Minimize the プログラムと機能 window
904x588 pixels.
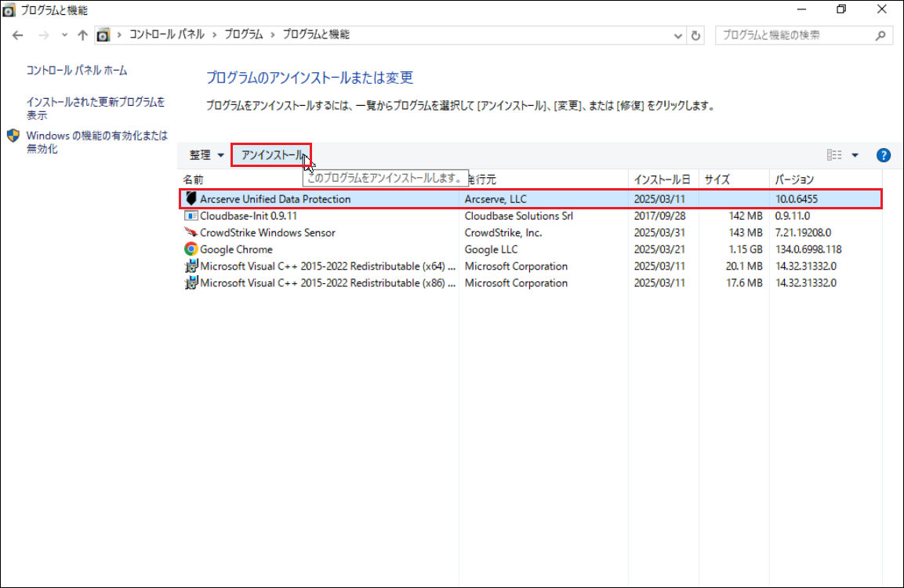pyautogui.click(x=801, y=9)
